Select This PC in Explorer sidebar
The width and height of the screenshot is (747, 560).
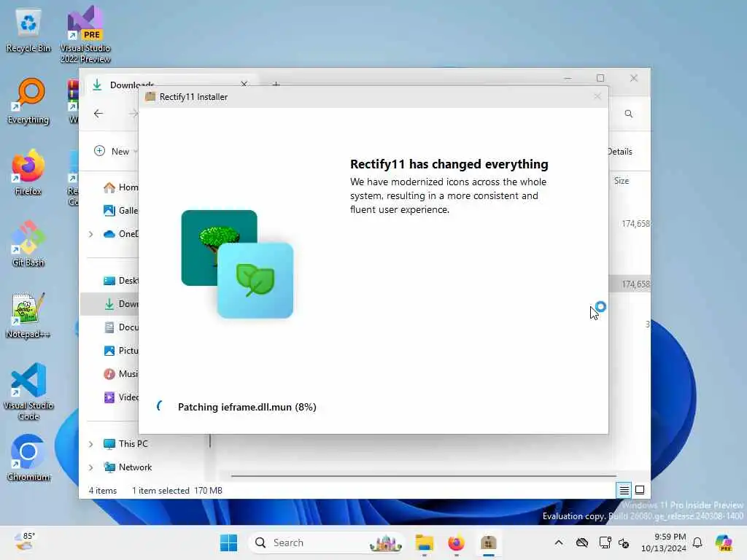point(125,444)
